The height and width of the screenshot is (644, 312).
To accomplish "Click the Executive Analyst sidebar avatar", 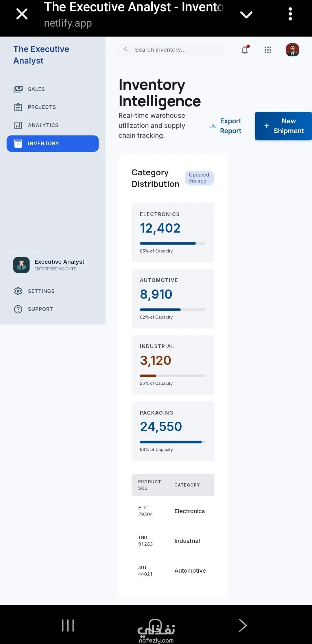I will [x=21, y=265].
